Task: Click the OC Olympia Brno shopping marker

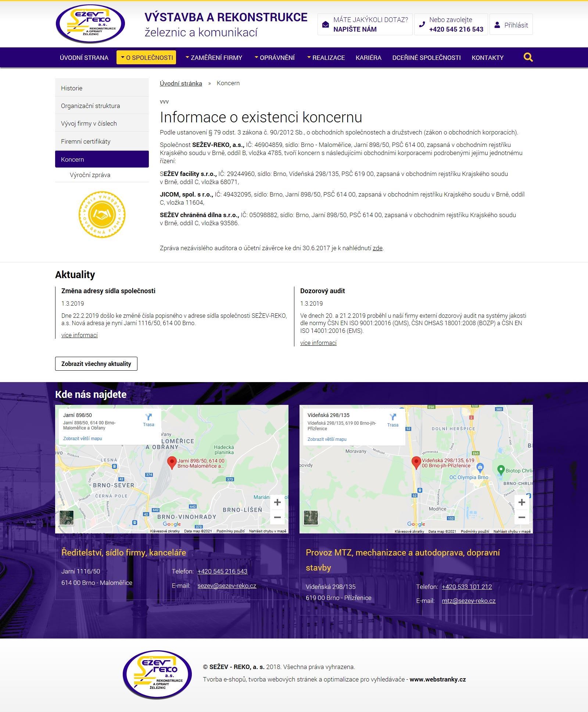Action: coord(480,467)
